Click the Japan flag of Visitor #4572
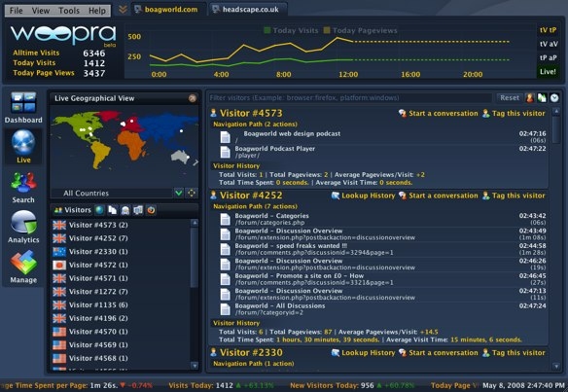 [59, 266]
